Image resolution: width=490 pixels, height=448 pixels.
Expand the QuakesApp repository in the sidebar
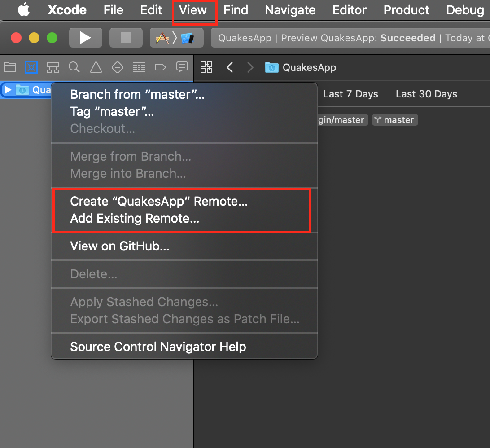click(7, 90)
